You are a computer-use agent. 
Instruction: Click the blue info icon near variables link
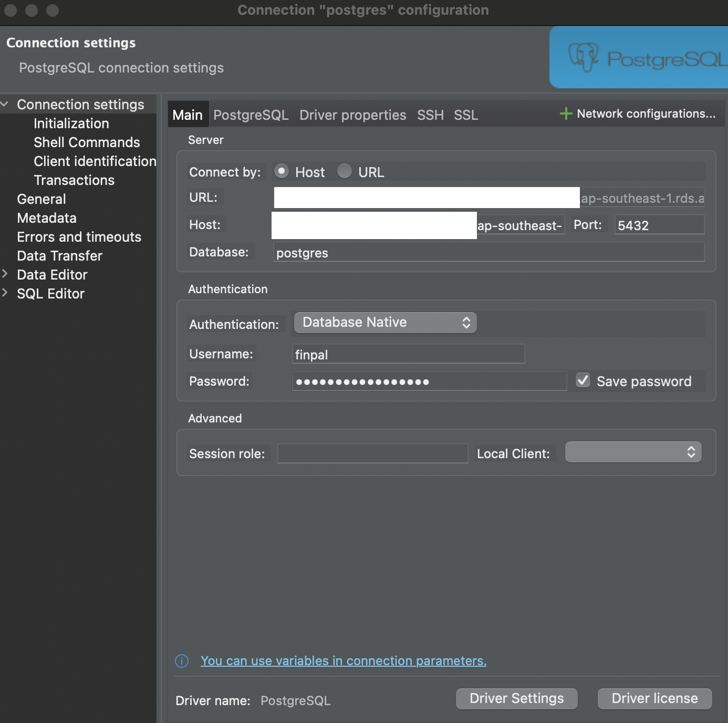pos(182,661)
